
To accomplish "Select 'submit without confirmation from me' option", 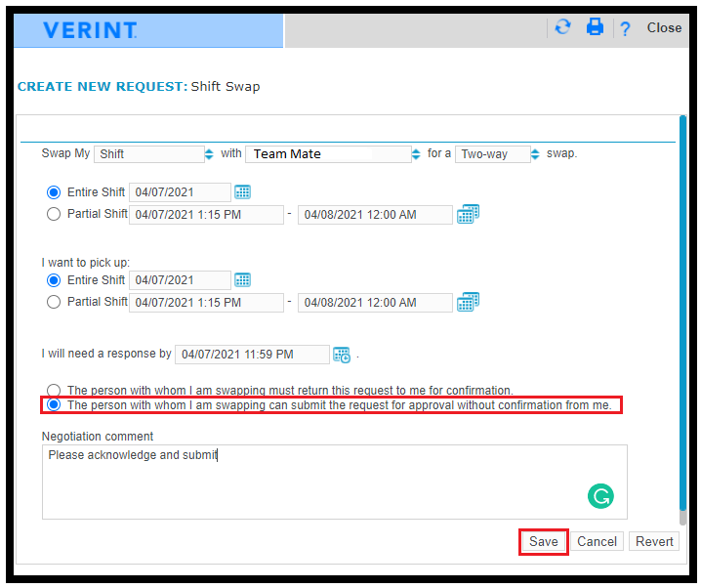I will pyautogui.click(x=54, y=404).
